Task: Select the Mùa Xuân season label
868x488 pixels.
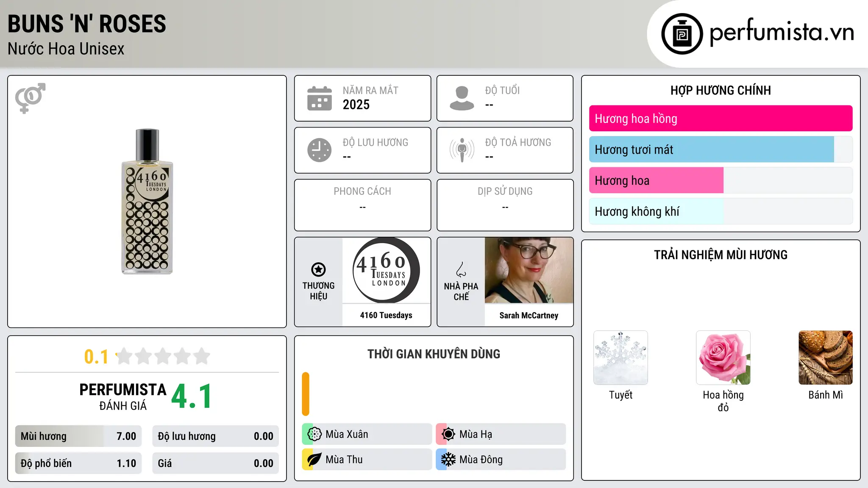Action: [x=347, y=434]
